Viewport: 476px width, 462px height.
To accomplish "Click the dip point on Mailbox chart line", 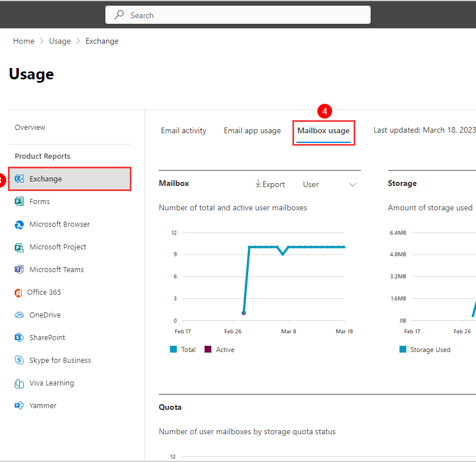I will click(x=283, y=254).
